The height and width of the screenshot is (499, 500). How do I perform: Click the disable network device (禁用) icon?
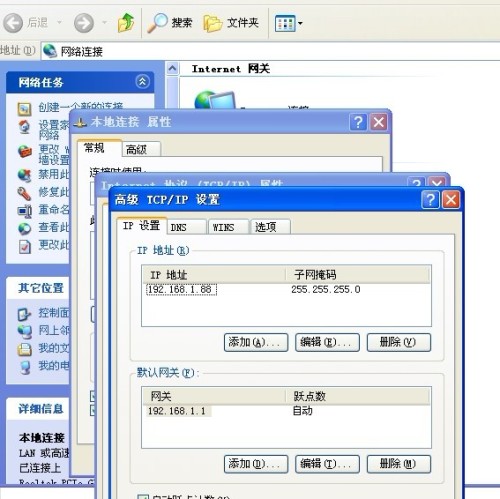click(x=24, y=175)
